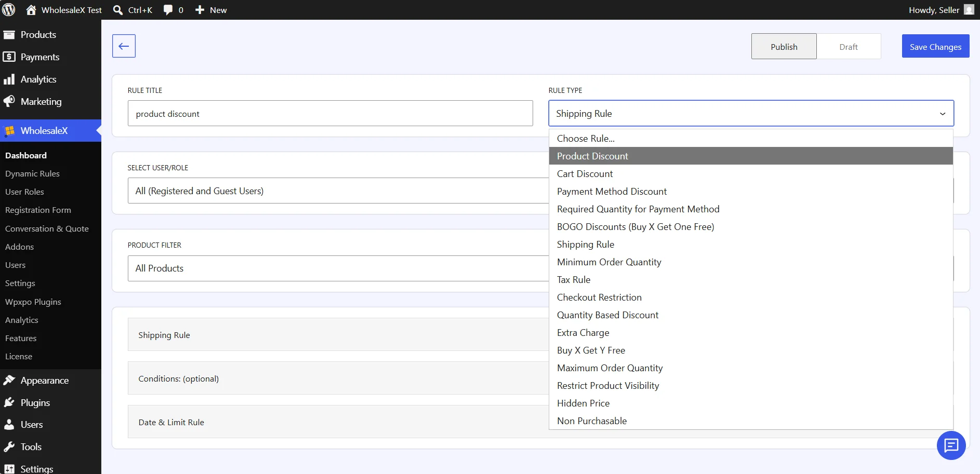
Task: Select Cart Discount option
Action: pos(751,174)
